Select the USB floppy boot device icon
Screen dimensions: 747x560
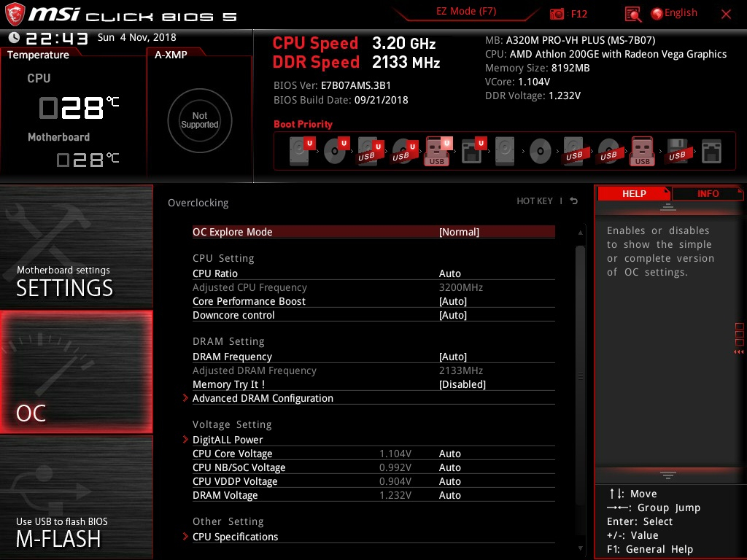(678, 152)
